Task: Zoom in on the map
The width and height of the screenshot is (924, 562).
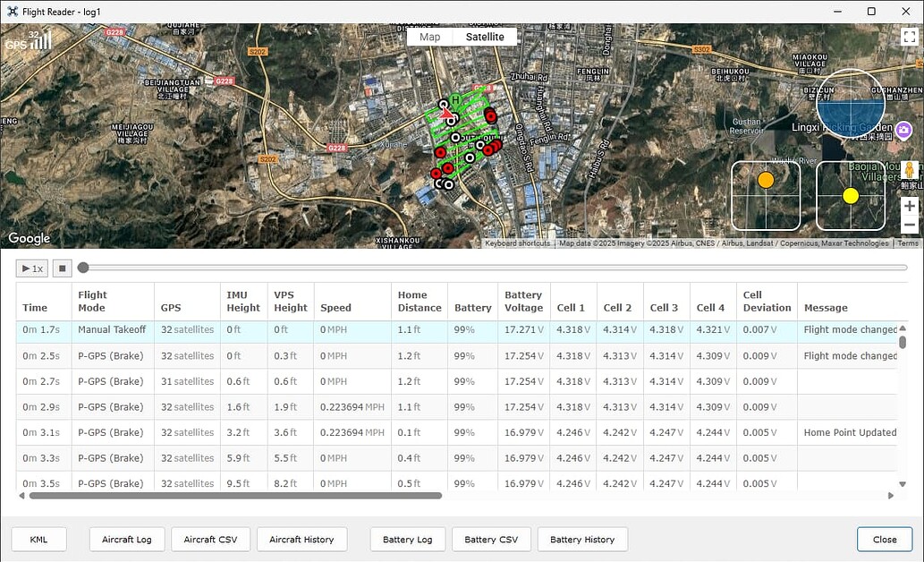Action: [910, 206]
